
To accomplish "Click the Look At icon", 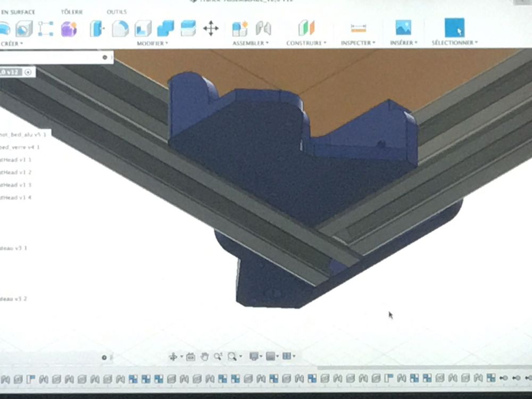I will point(190,356).
